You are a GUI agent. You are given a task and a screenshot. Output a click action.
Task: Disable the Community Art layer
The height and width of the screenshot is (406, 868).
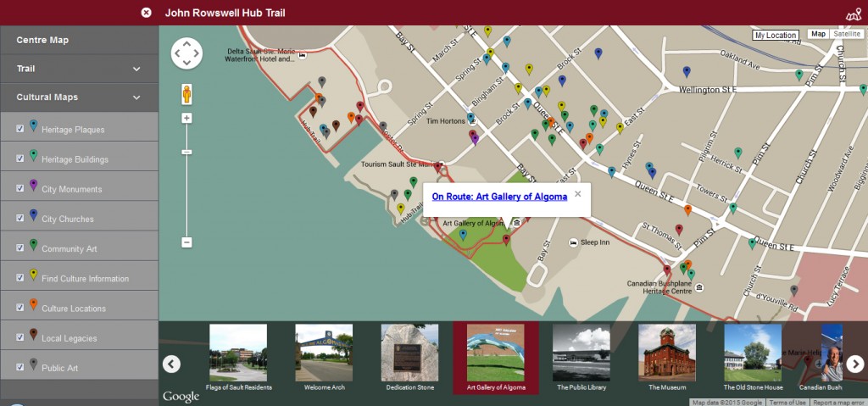click(20, 248)
